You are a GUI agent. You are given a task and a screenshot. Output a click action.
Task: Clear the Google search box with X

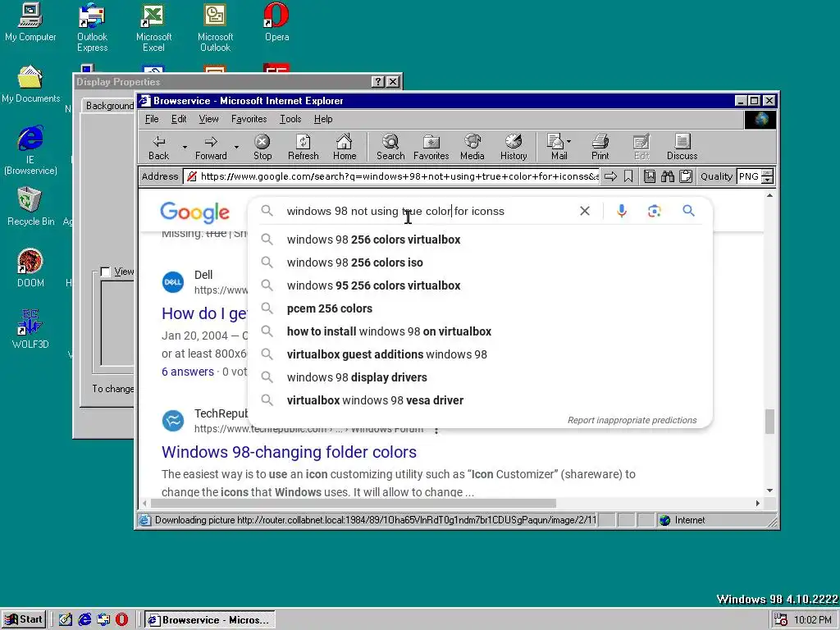[585, 211]
